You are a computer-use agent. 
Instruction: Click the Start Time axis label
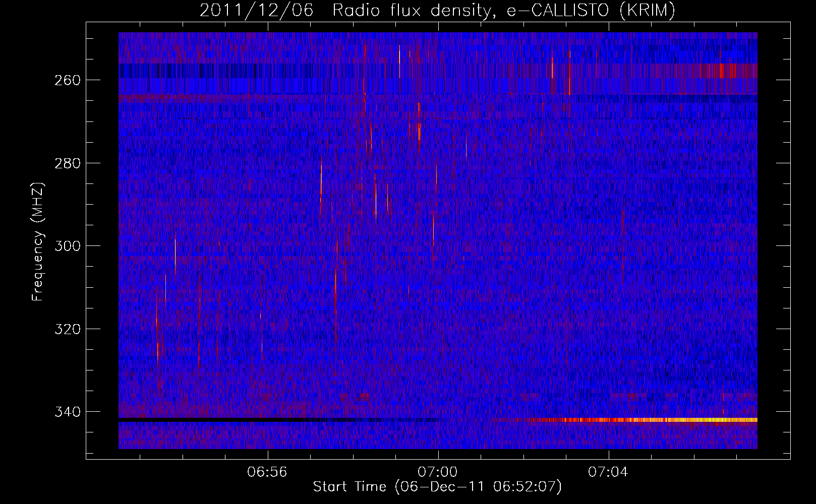(x=437, y=487)
